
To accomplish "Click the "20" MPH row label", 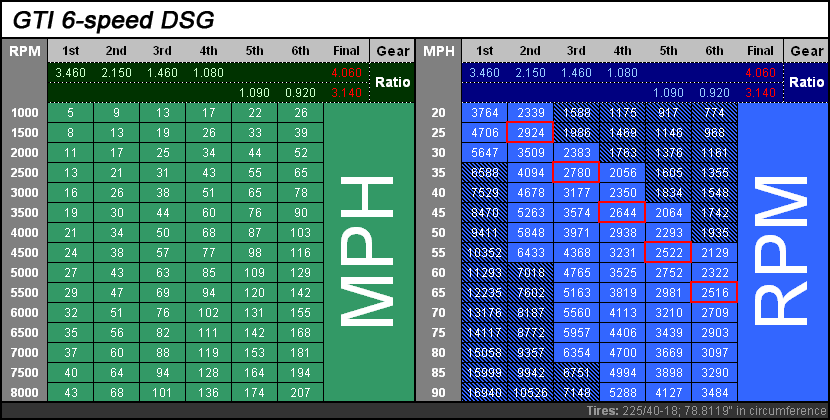I will [x=438, y=113].
